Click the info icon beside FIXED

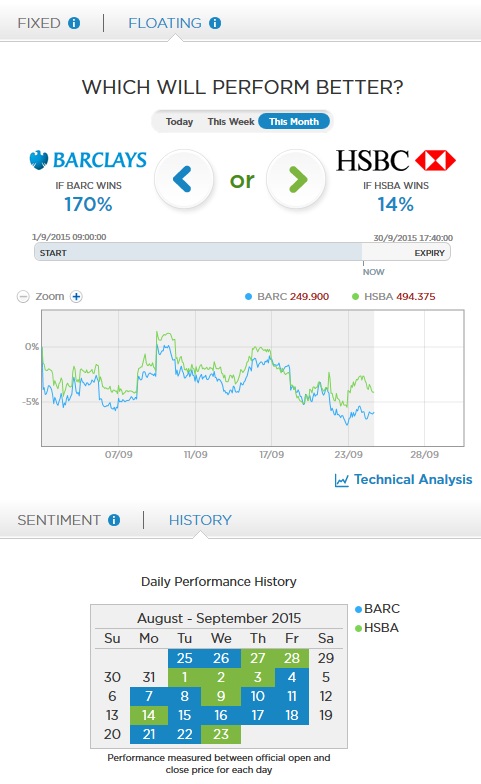74,23
